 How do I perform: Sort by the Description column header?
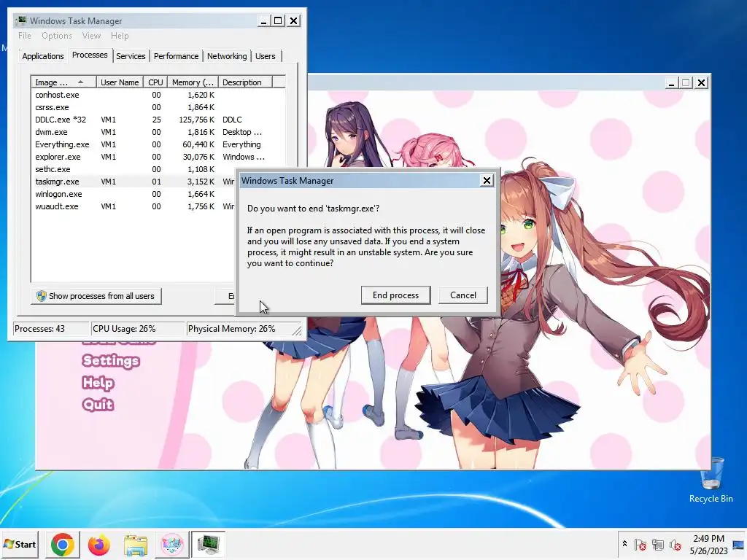click(x=245, y=82)
